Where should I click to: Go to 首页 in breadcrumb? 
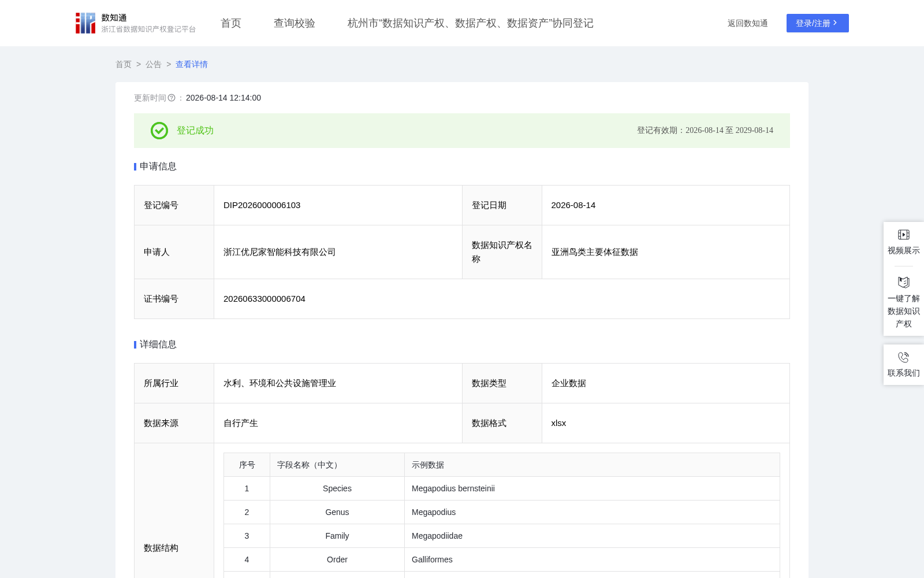[x=124, y=64]
